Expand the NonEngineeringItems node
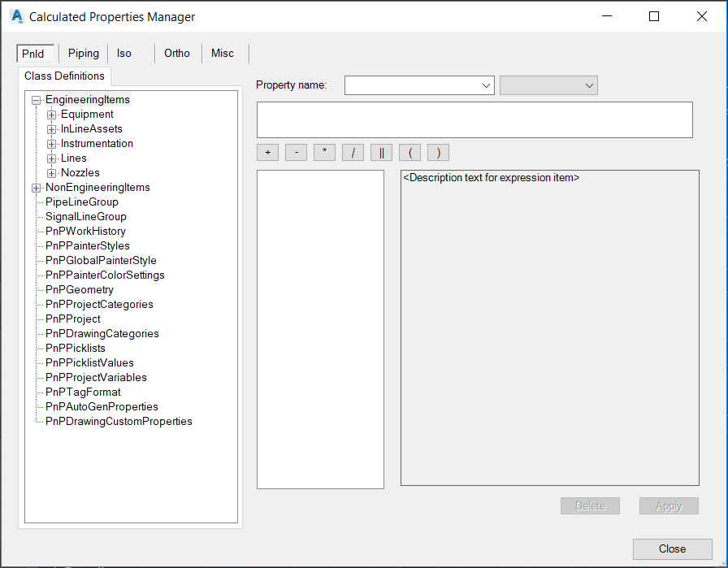728x568 pixels. pos(36,187)
